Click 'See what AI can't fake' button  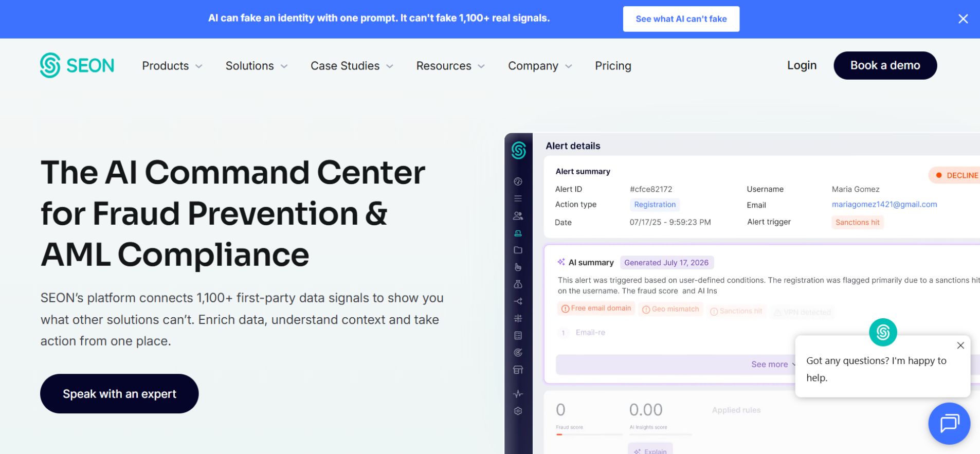681,19
